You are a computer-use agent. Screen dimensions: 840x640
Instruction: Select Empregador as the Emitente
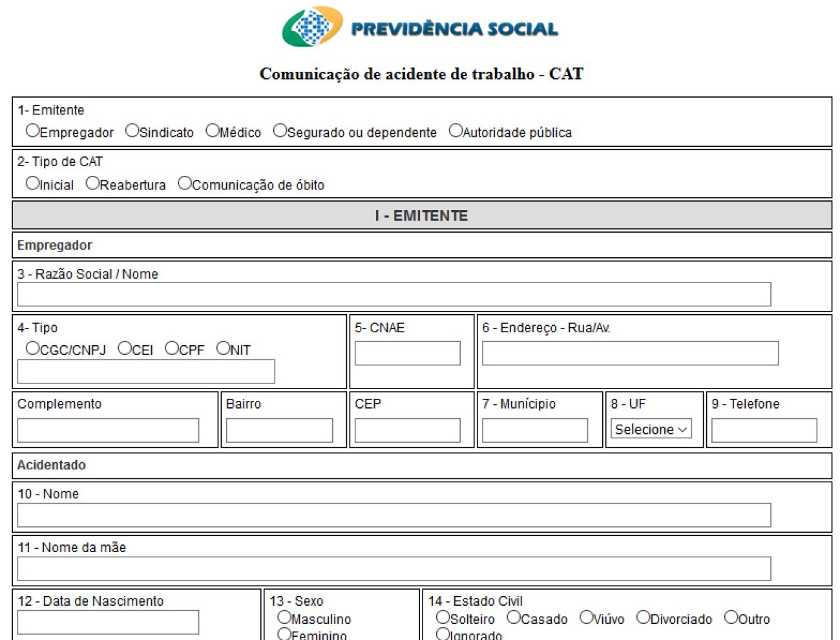(32, 131)
